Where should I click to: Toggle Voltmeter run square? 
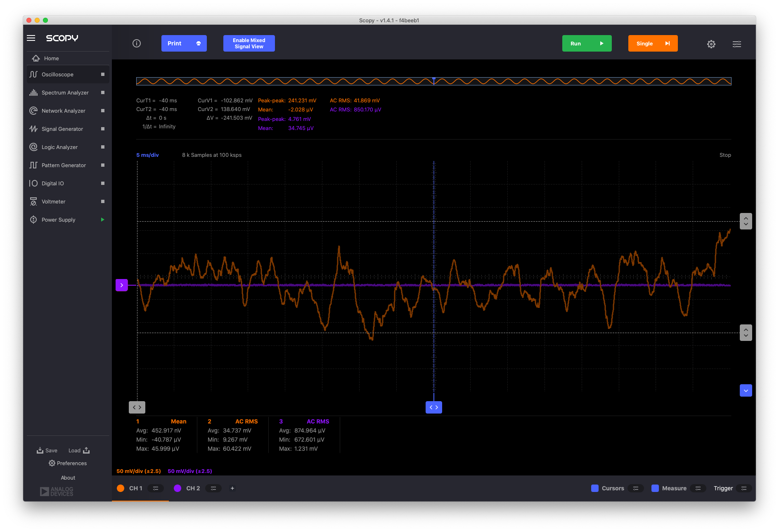[103, 201]
